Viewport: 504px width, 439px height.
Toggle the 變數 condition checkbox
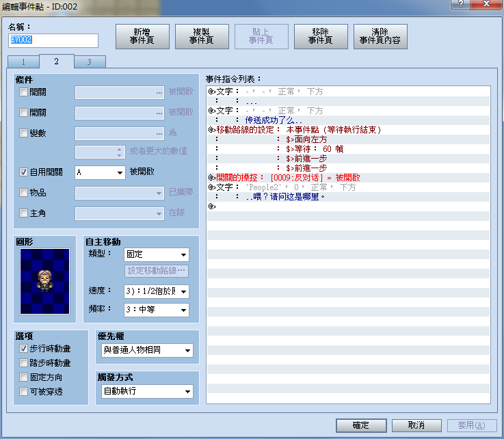23,133
